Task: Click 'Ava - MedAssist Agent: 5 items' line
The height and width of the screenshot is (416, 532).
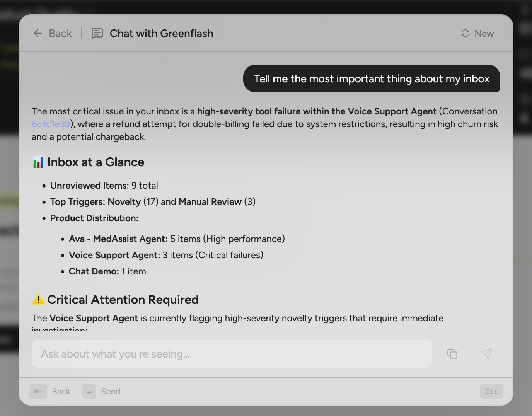Action: (x=177, y=239)
